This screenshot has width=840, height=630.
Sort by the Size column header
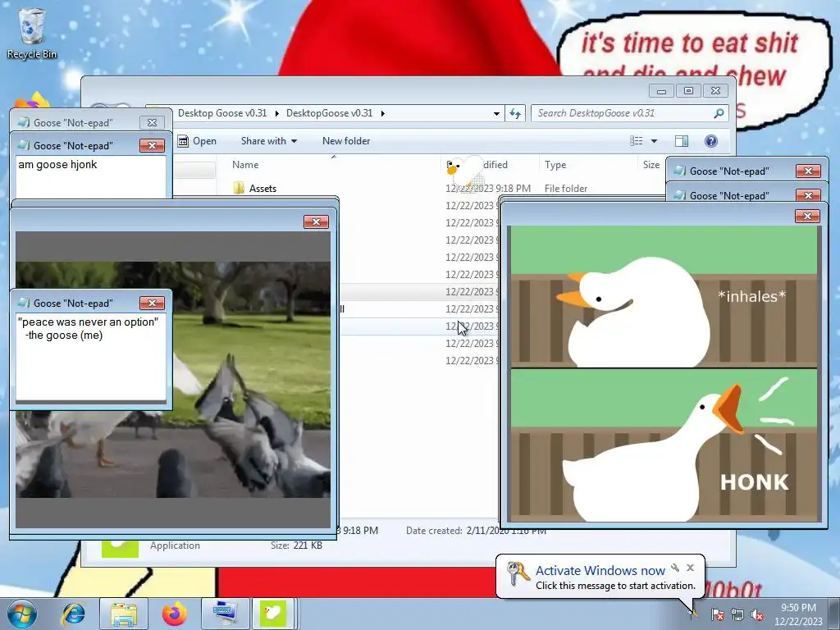(x=651, y=164)
